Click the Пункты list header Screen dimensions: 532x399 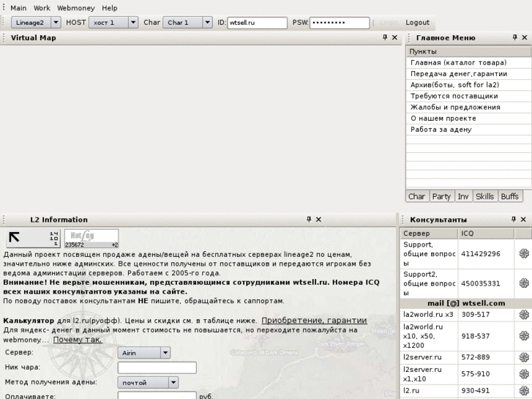[x=468, y=52]
